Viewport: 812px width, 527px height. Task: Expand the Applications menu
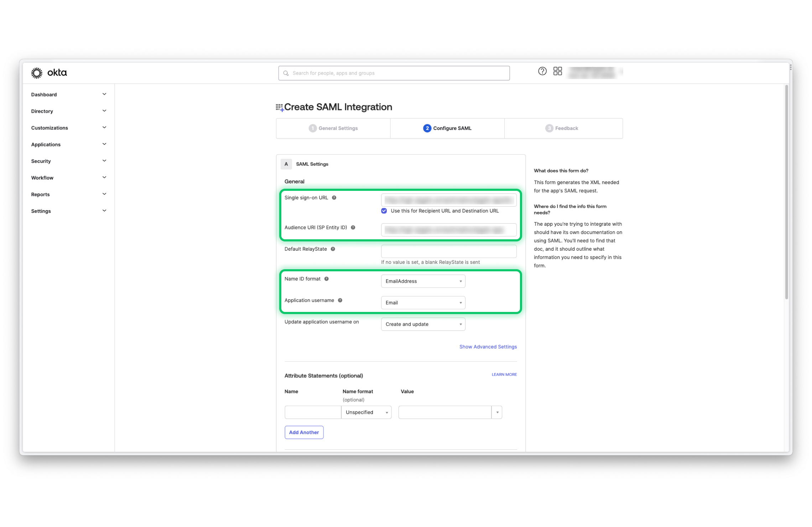pos(68,145)
